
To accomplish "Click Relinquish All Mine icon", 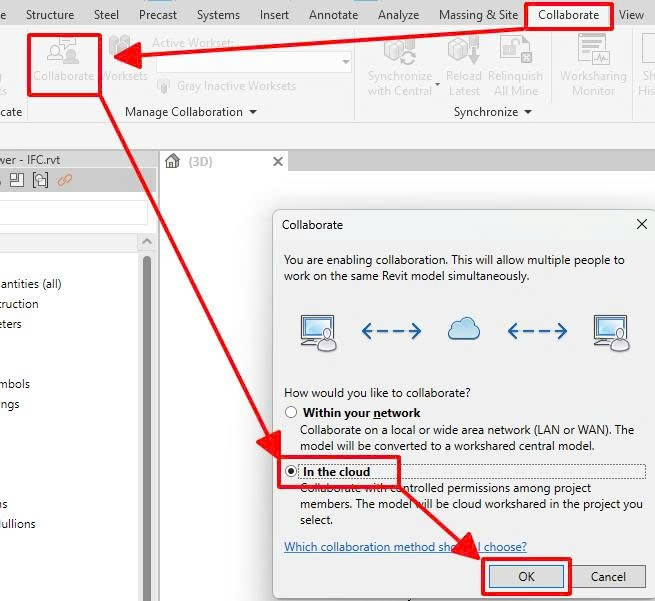I will click(515, 50).
